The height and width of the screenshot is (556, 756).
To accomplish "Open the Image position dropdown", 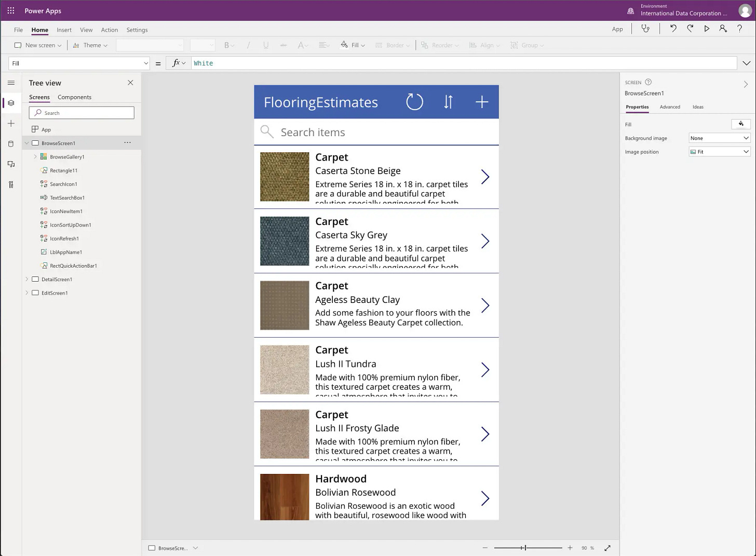I will (x=719, y=152).
